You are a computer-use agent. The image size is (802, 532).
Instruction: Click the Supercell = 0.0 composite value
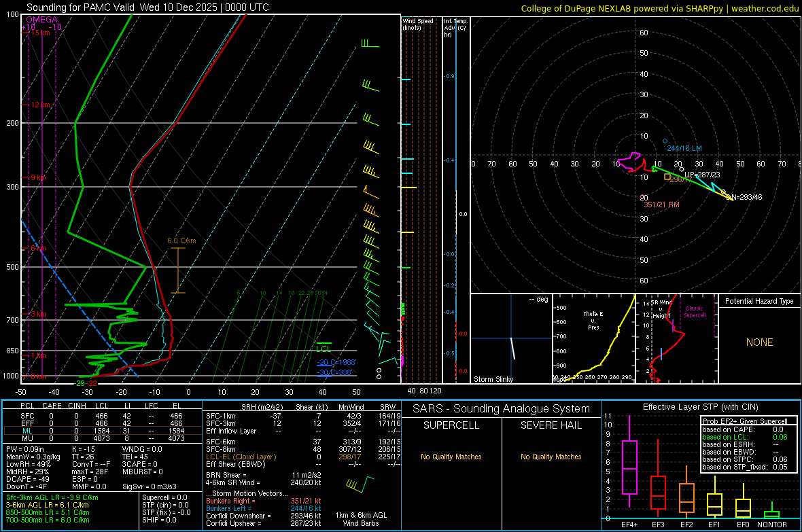(x=164, y=497)
